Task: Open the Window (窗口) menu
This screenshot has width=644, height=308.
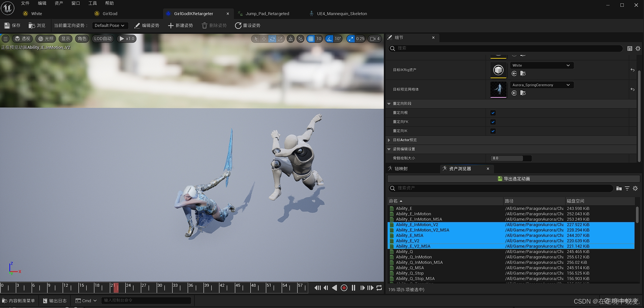Action: coord(76,3)
